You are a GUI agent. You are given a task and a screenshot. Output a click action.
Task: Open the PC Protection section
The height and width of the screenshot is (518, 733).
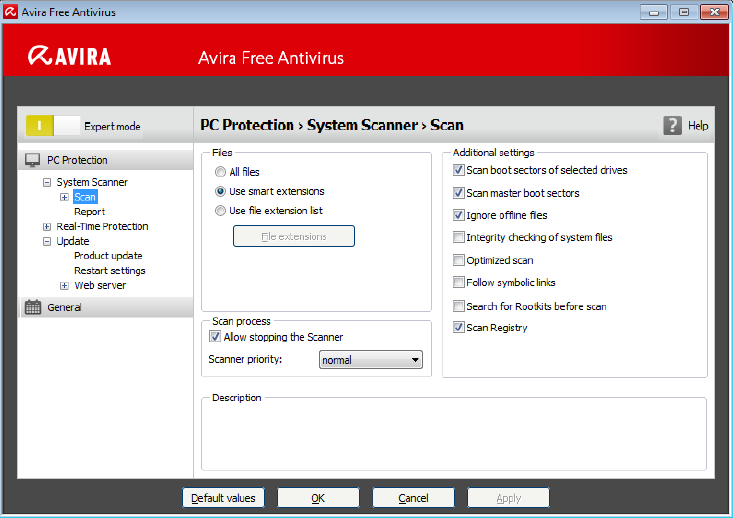click(x=106, y=160)
